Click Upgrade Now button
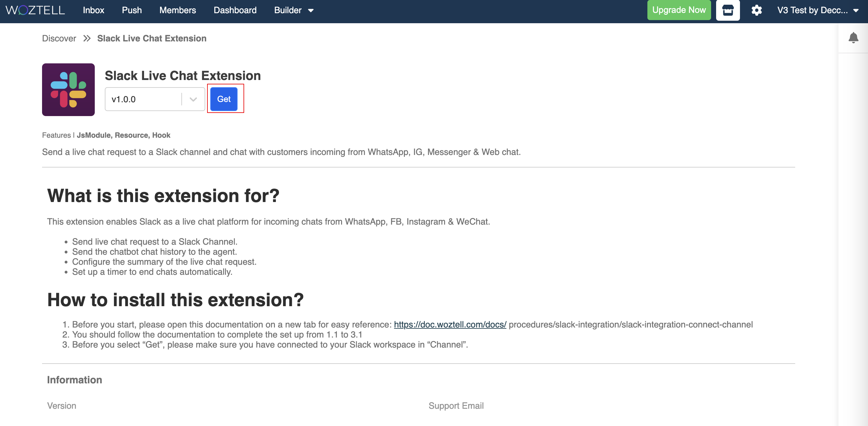This screenshot has height=426, width=868. click(x=679, y=10)
